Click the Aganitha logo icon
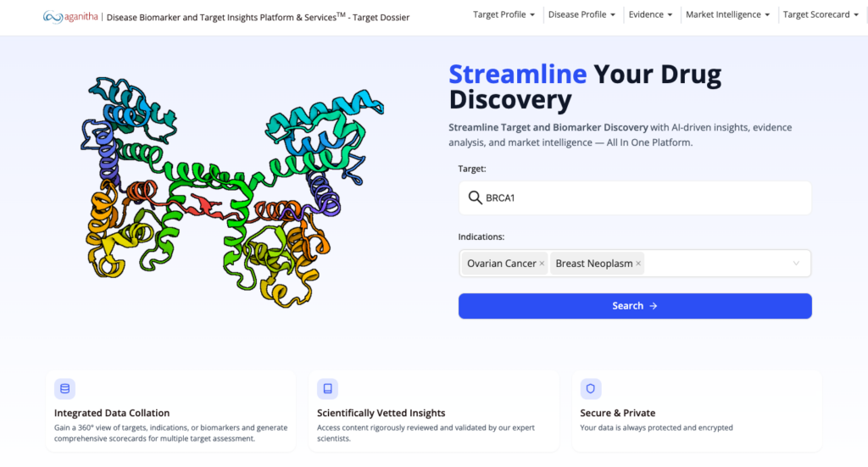Screen dimensions: 868x467 (x=53, y=17)
